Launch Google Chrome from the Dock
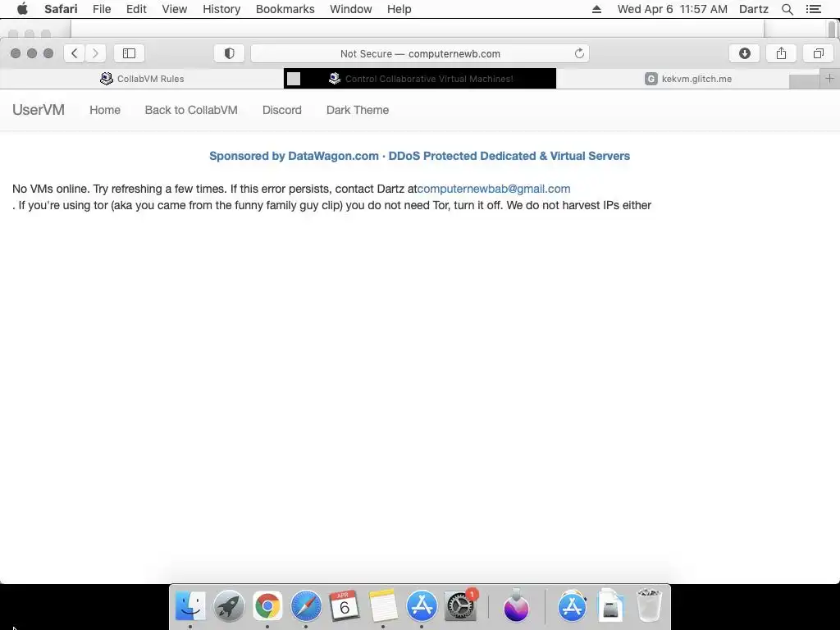Screen dimensions: 840x630 coord(267,606)
